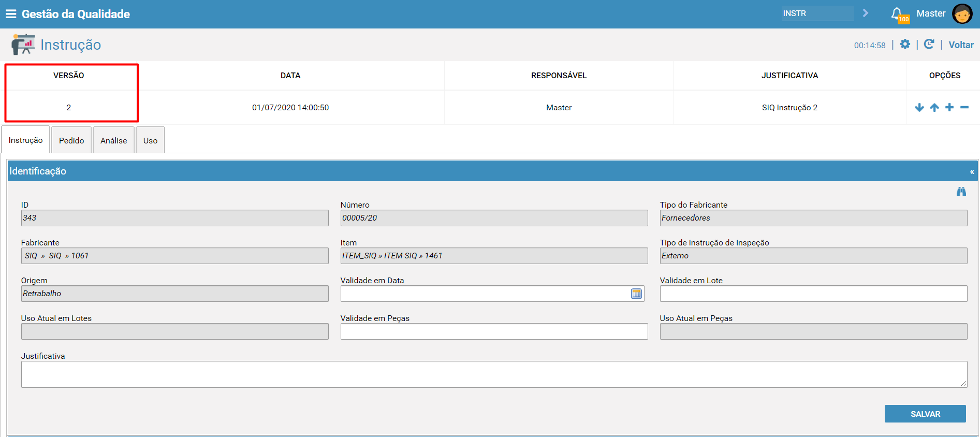Click the down arrow in Opções
This screenshot has height=437, width=980.
click(x=919, y=107)
